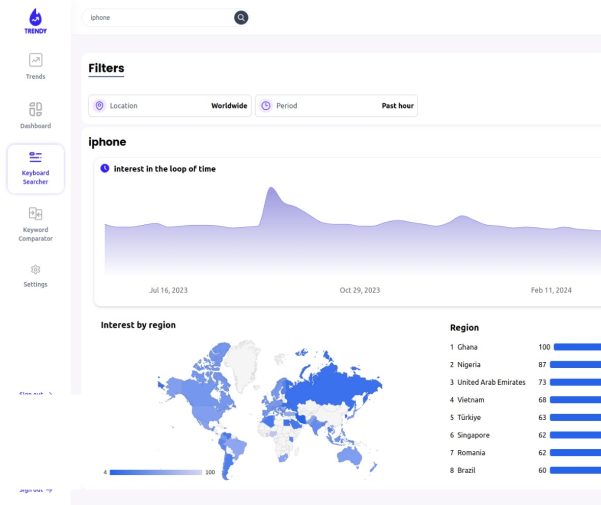Click the iphone keyword heading

(107, 142)
